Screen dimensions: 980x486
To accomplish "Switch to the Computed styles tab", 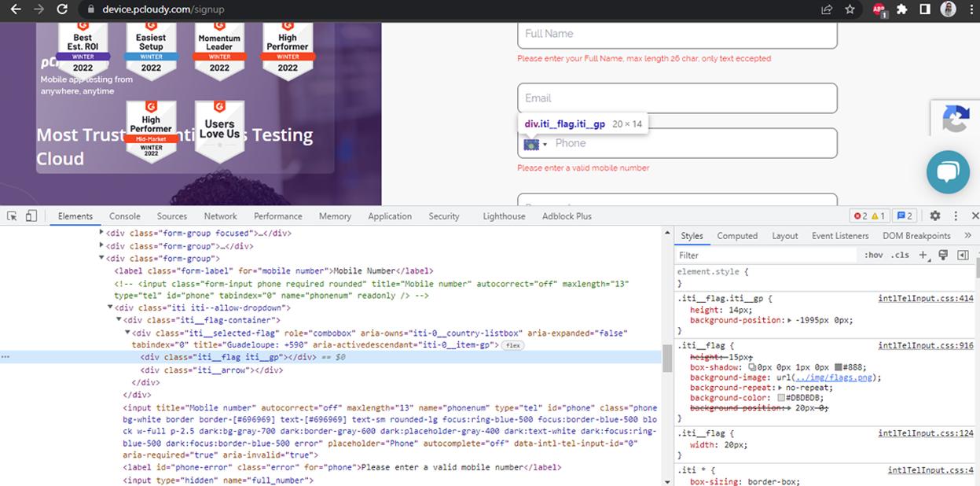I will [737, 235].
